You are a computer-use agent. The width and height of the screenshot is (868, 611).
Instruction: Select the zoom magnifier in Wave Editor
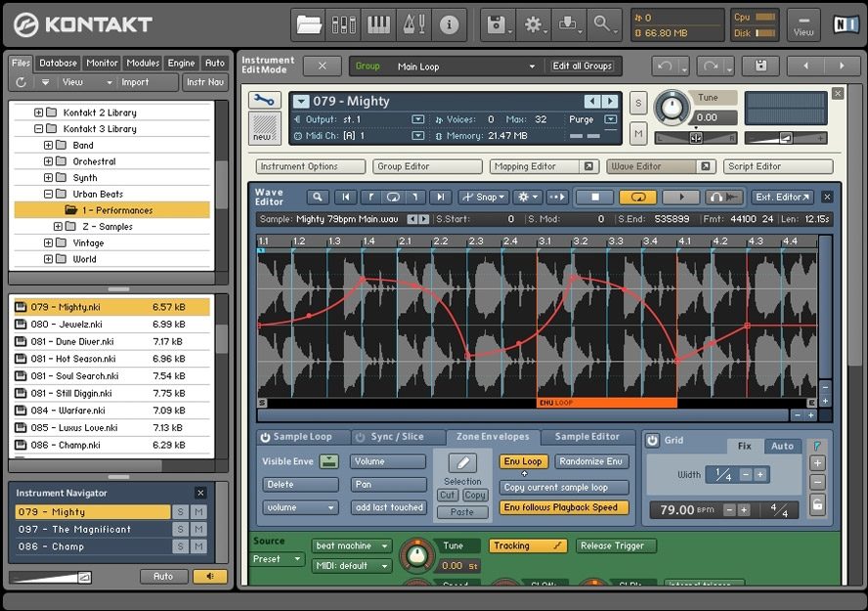coord(318,197)
